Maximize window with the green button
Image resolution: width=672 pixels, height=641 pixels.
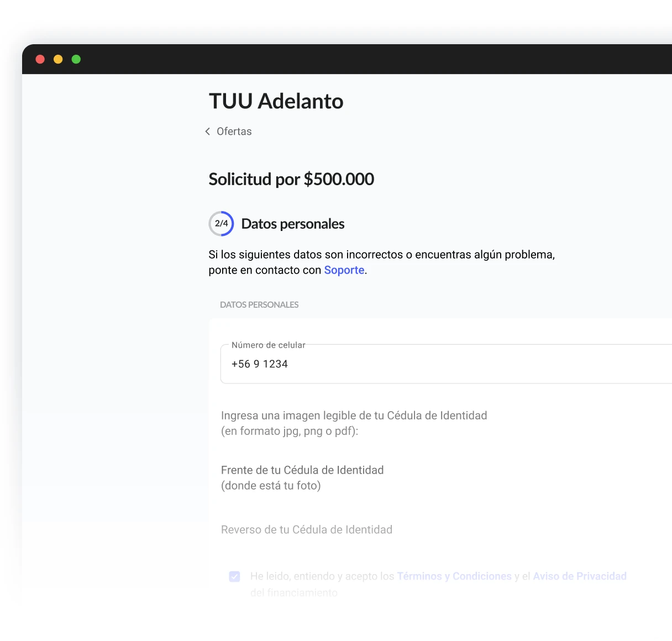point(76,59)
